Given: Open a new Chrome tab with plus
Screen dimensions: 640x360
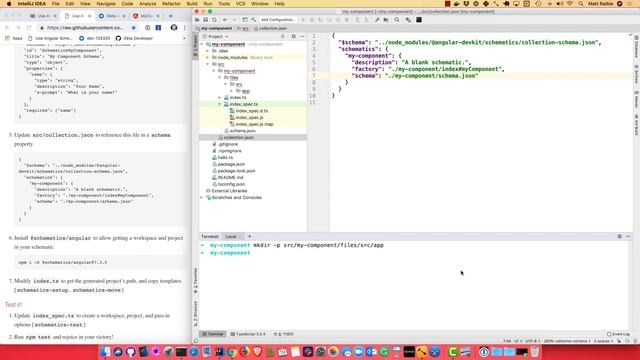Looking at the screenshot, I should 171,16.
